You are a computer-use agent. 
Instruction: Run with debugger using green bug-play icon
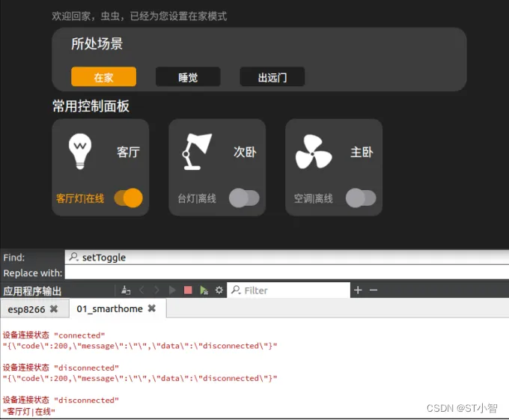(x=204, y=290)
